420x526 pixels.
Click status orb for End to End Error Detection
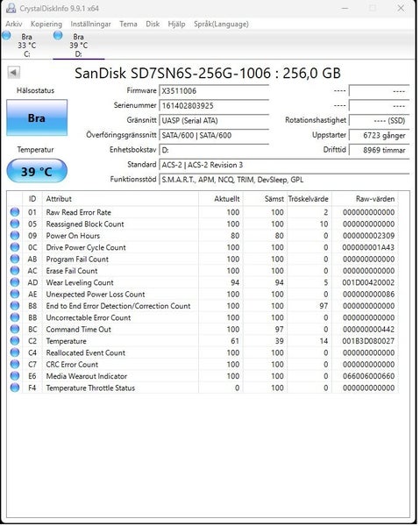(x=15, y=306)
